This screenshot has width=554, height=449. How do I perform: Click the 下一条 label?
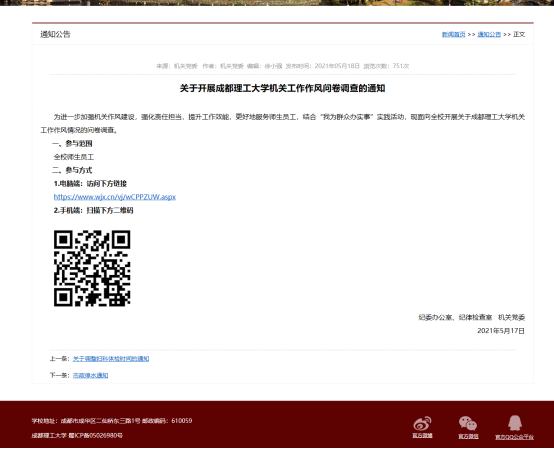point(59,375)
